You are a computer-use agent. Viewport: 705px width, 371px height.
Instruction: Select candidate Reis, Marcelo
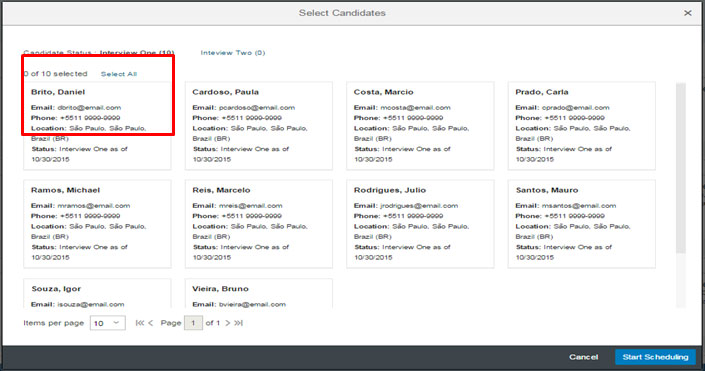(x=259, y=224)
